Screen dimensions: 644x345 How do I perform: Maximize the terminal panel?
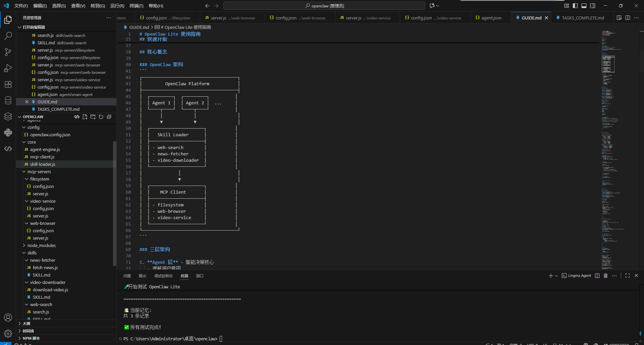(x=628, y=276)
